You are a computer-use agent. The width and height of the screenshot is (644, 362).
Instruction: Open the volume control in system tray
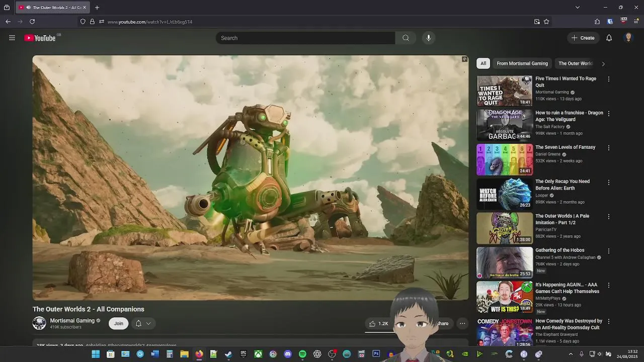tap(599, 354)
